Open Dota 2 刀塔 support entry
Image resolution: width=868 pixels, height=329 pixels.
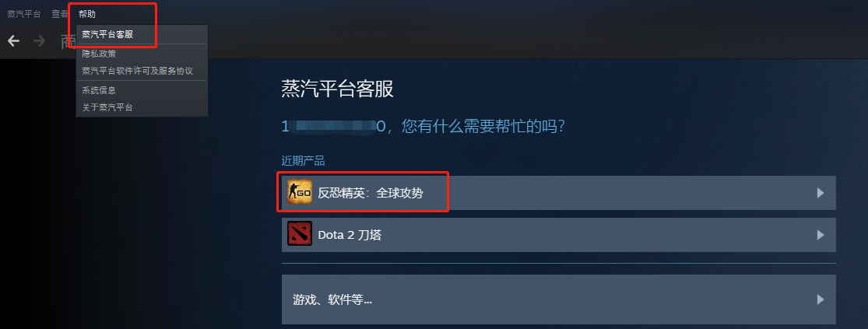point(558,235)
